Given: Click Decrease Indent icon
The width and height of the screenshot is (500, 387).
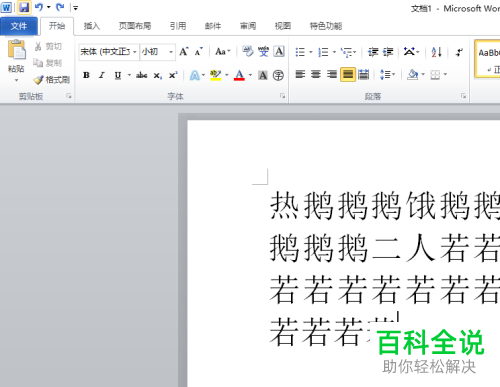Looking at the screenshot, I should [x=373, y=52].
